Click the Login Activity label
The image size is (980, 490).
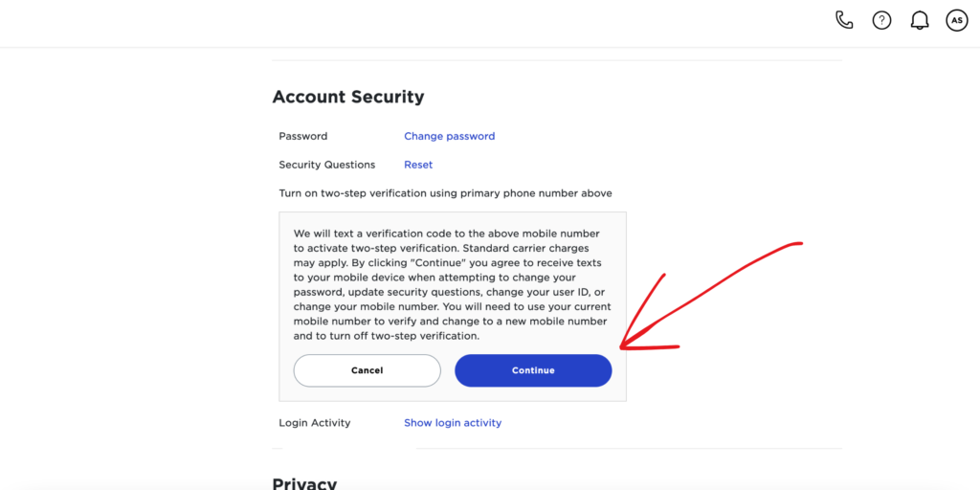(x=314, y=422)
